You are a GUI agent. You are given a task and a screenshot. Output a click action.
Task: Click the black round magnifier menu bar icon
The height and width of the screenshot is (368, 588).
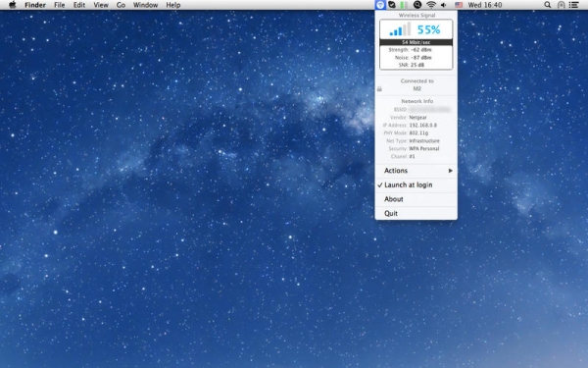point(417,5)
